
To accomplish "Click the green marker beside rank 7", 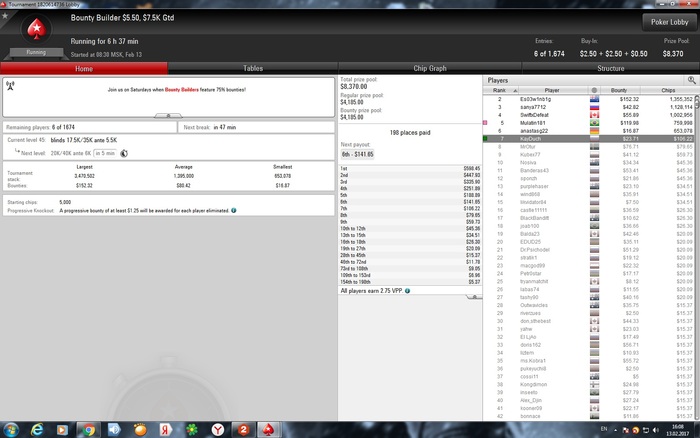I will (485, 139).
